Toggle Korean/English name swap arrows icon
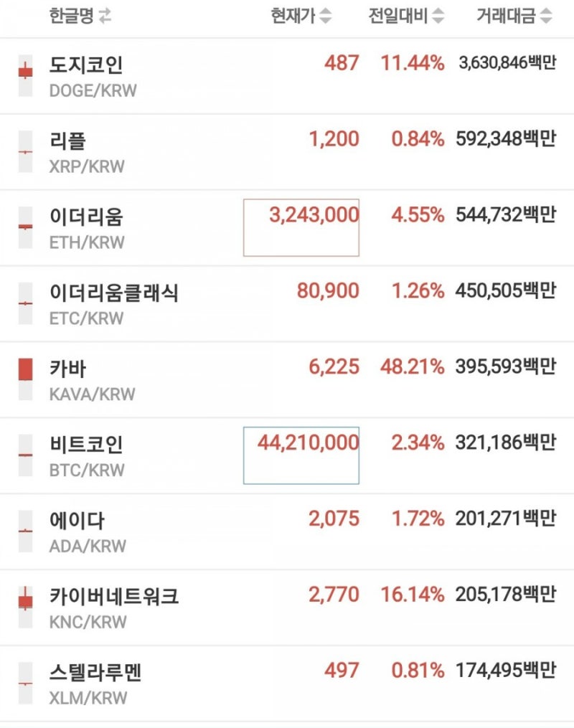Viewport: 574px width, 728px height. click(105, 16)
